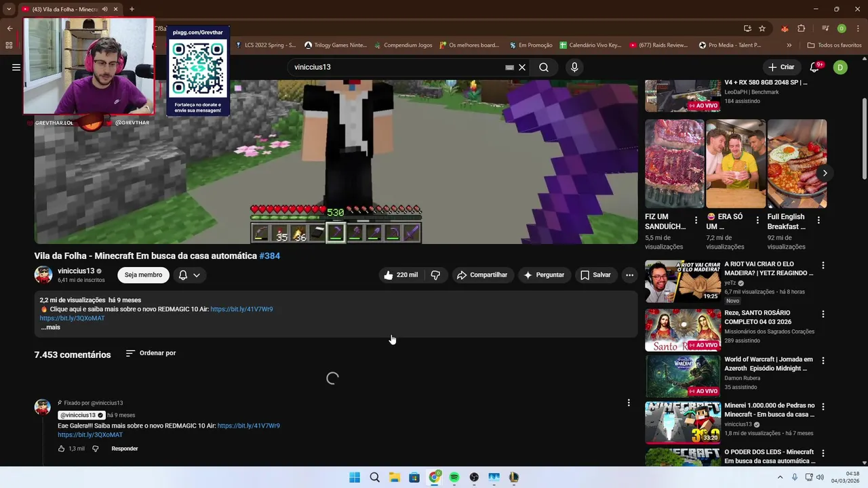Click the browser back arrow
Viewport: 868px width, 488px height.
click(x=9, y=28)
